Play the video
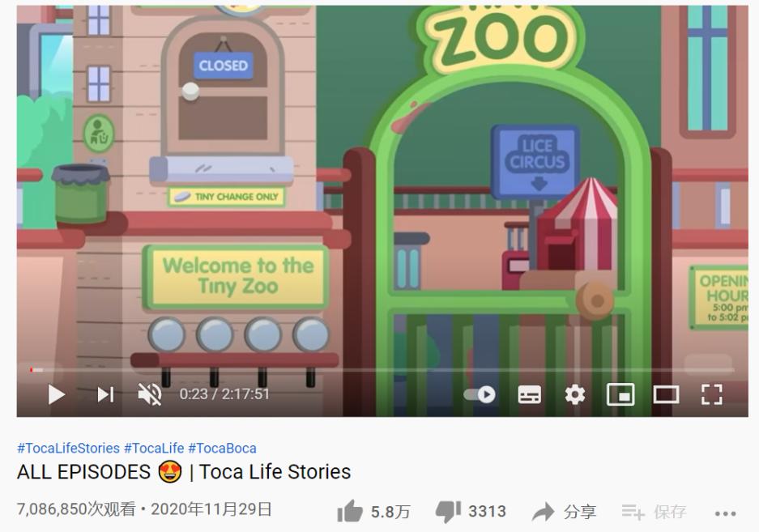 pyautogui.click(x=56, y=394)
